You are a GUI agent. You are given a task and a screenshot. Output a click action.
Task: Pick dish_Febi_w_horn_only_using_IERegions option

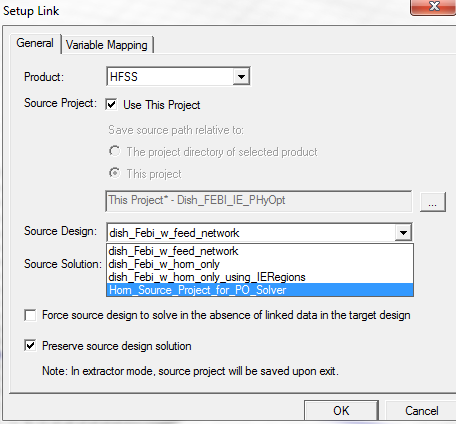(x=260, y=277)
